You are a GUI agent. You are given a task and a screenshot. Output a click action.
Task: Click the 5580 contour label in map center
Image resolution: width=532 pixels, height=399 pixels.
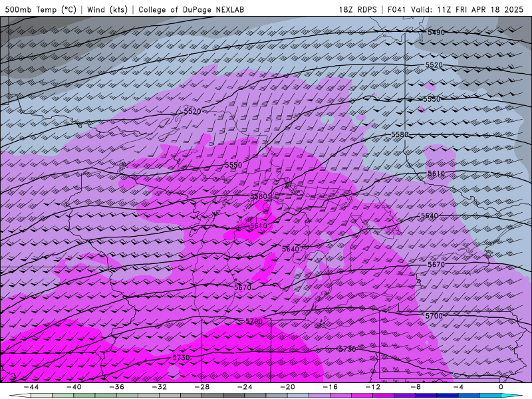click(x=259, y=196)
